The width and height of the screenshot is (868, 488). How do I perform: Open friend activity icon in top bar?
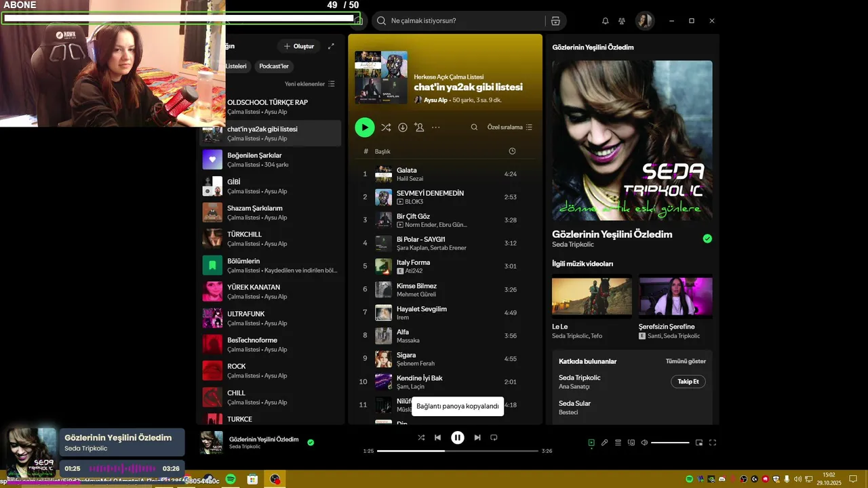click(622, 21)
